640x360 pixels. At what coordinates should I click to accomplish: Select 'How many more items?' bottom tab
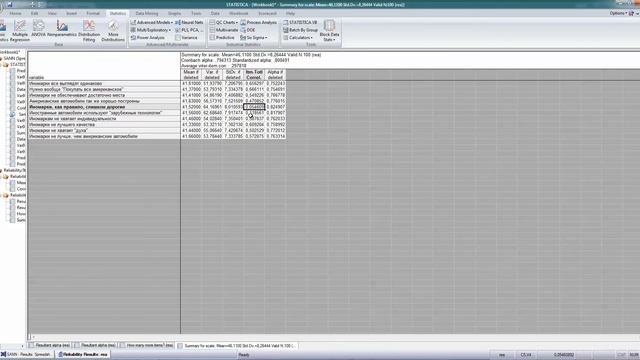[147, 345]
